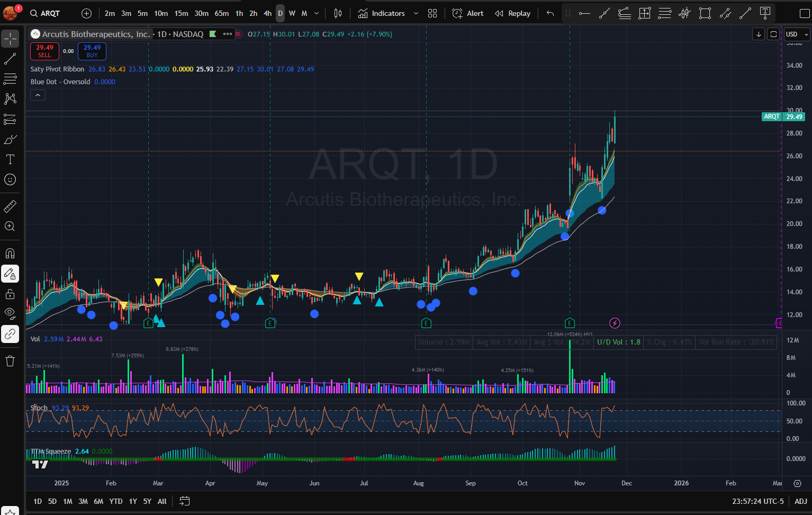The height and width of the screenshot is (515, 812).
Task: Open the candlestick chart type menu
Action: point(338,13)
